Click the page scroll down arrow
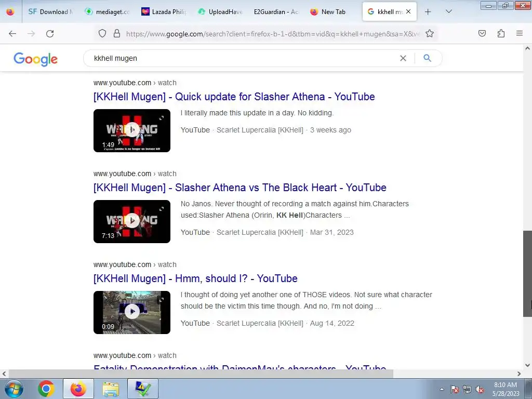Screen dimensions: 532x399 pyautogui.click(x=527, y=365)
